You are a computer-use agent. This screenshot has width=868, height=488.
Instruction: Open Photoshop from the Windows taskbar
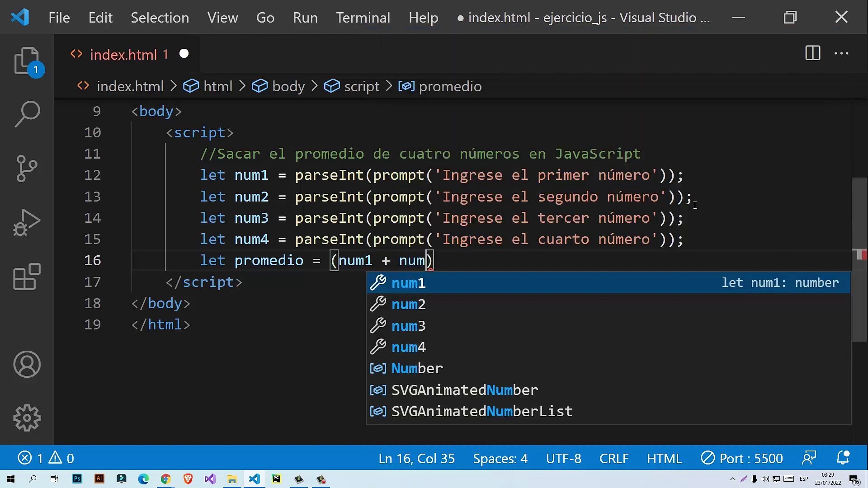[x=77, y=479]
